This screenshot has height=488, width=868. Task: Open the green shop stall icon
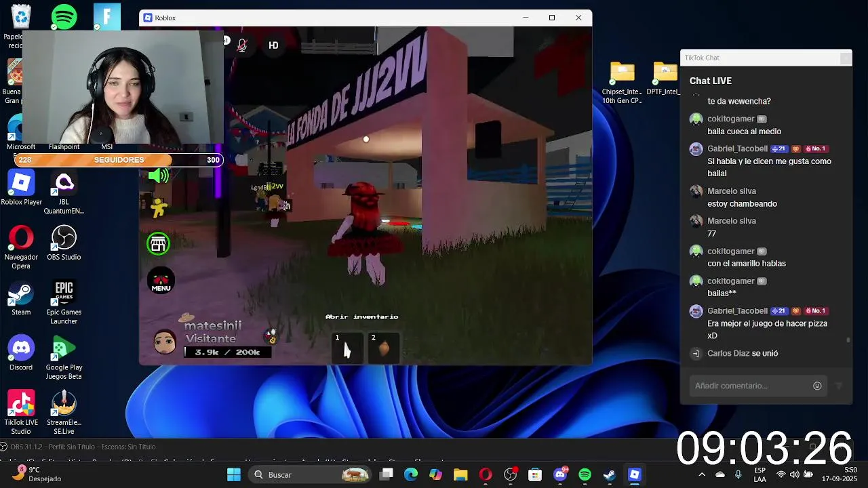[x=158, y=243]
